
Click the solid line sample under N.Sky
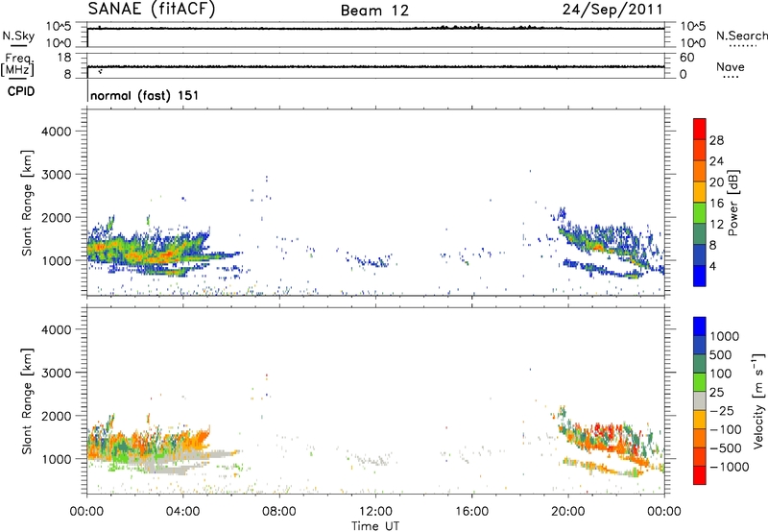click(18, 45)
